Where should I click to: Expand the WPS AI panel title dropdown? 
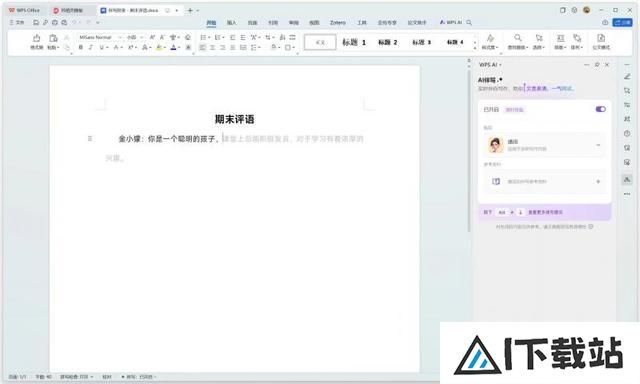[x=500, y=65]
